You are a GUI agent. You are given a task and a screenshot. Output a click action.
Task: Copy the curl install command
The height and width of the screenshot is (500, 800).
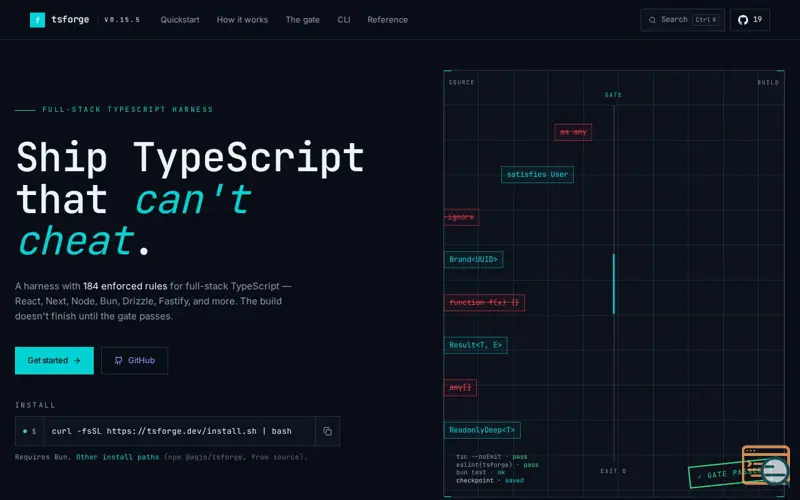328,431
